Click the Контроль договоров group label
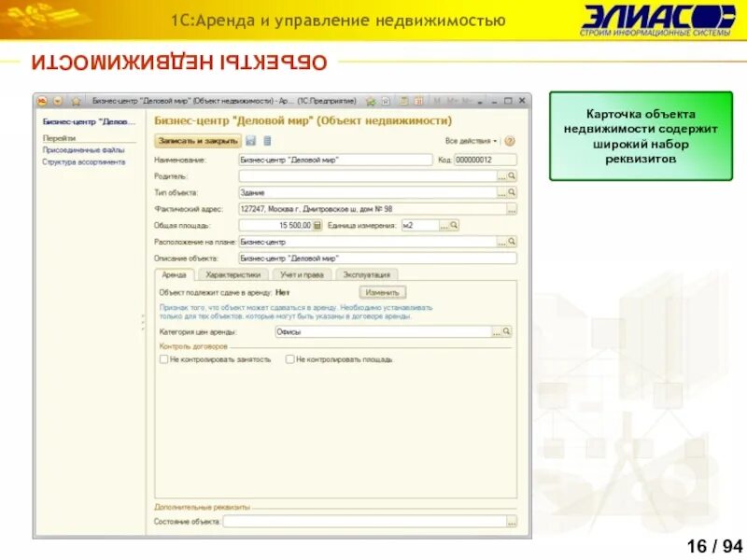Screen dimensions: 747x560 pyautogui.click(x=193, y=346)
